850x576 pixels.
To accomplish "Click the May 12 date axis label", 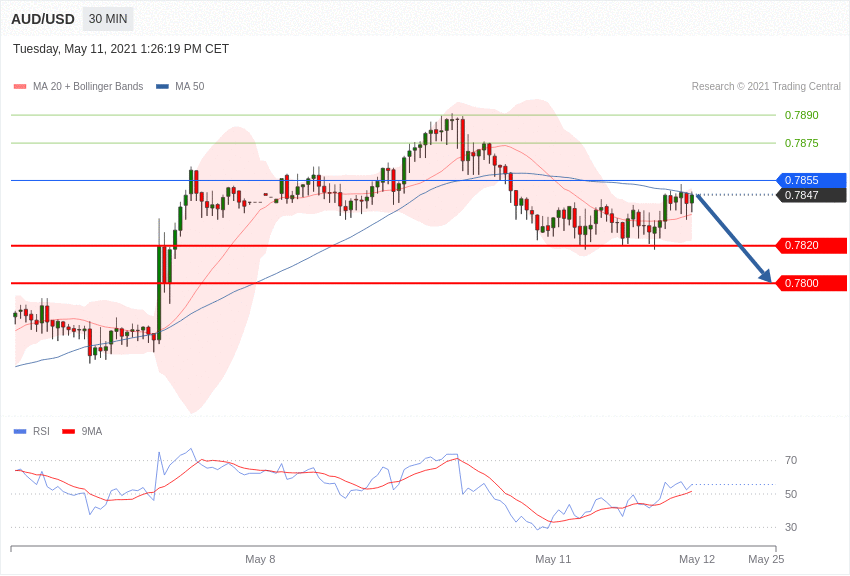I will coord(697,559).
